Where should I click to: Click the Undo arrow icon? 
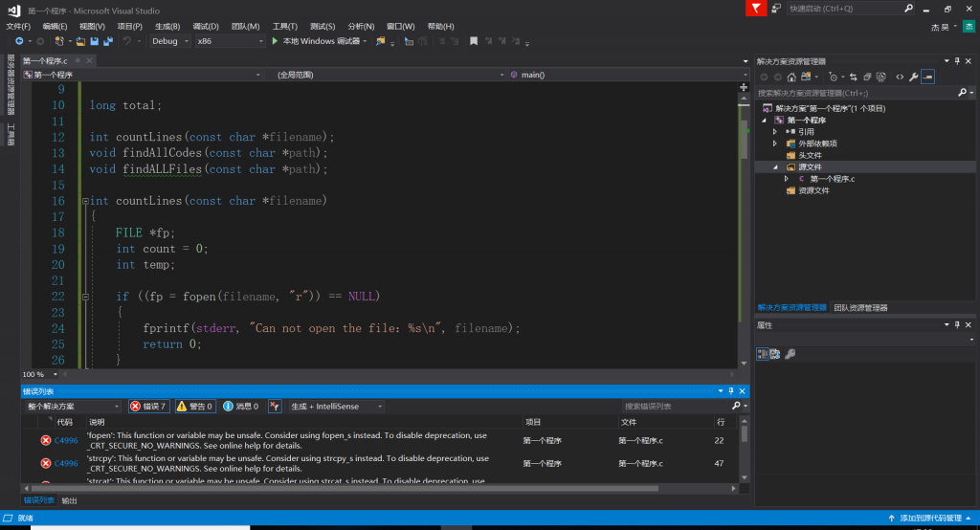click(127, 41)
